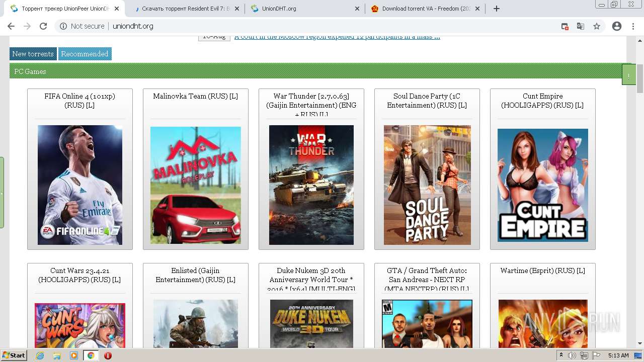Close the UnionDHT.org tab
The image size is (644, 362).
357,9
